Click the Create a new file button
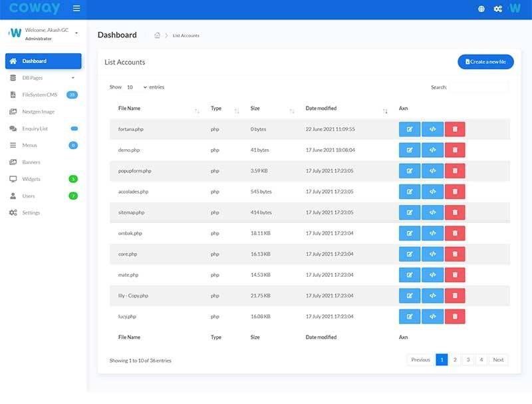Viewport: 532px width, 404px height. point(485,62)
